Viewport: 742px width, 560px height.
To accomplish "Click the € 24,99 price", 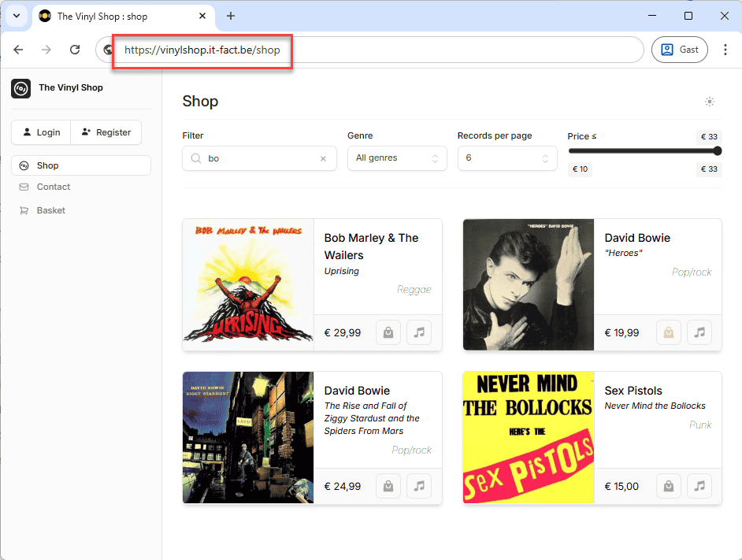I will click(x=342, y=487).
